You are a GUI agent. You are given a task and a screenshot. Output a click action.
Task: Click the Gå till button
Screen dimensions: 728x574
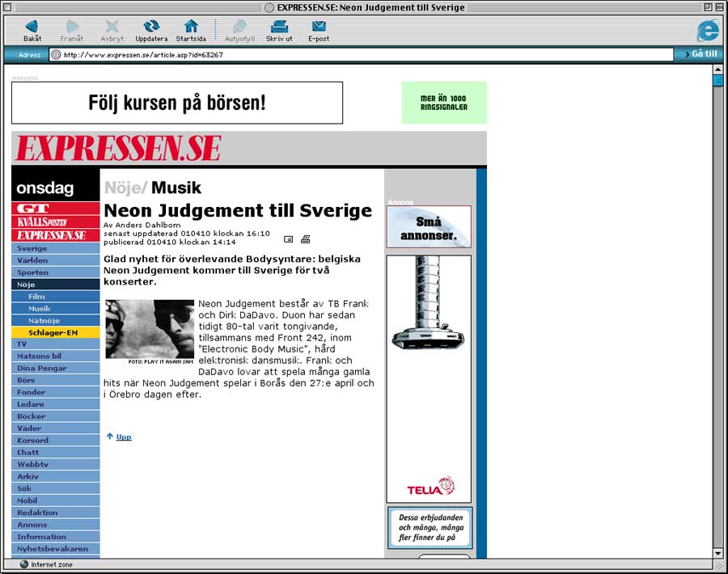(x=701, y=54)
